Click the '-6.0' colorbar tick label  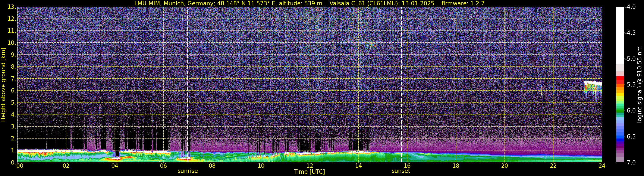click(x=630, y=111)
